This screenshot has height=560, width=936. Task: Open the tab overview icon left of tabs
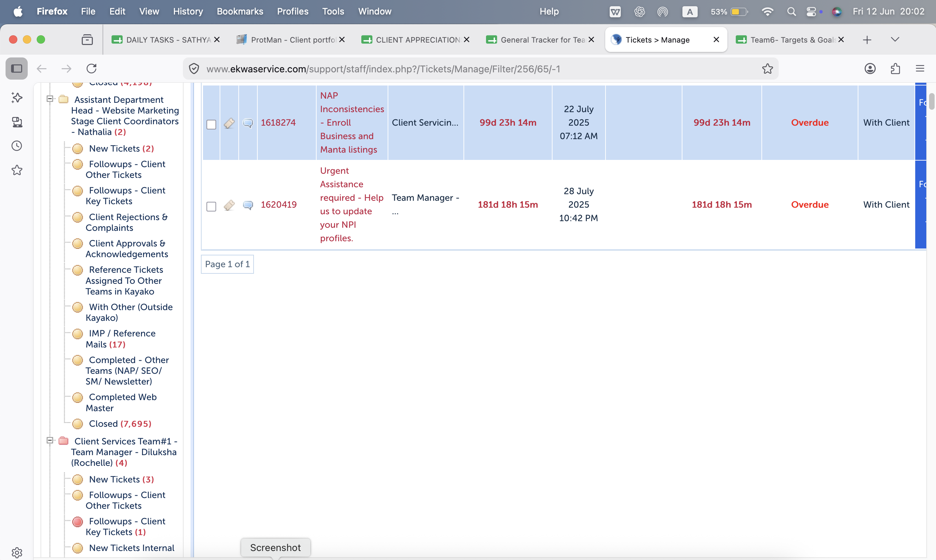[x=87, y=39]
